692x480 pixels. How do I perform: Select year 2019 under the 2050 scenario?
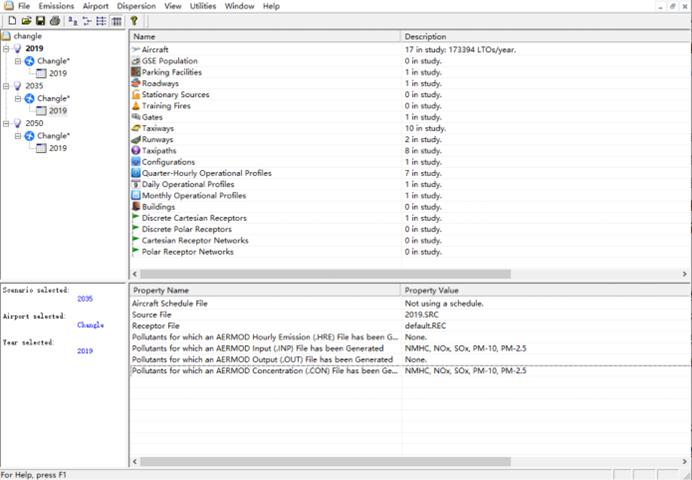point(57,149)
